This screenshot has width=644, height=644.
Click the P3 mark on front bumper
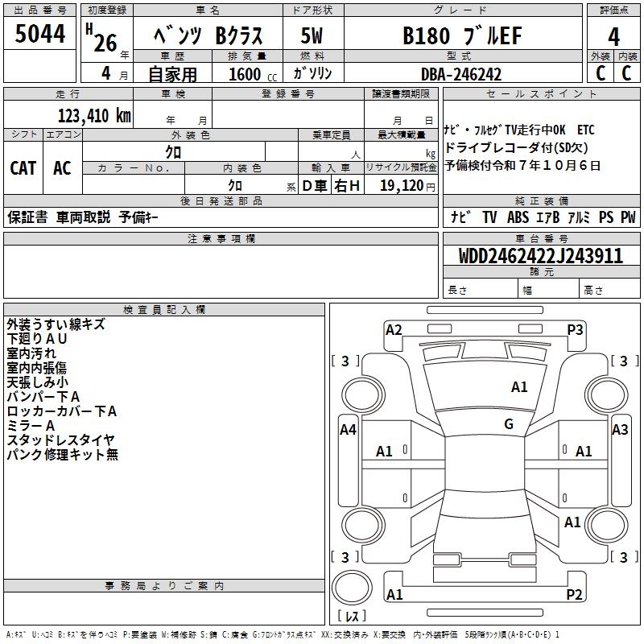(x=575, y=330)
